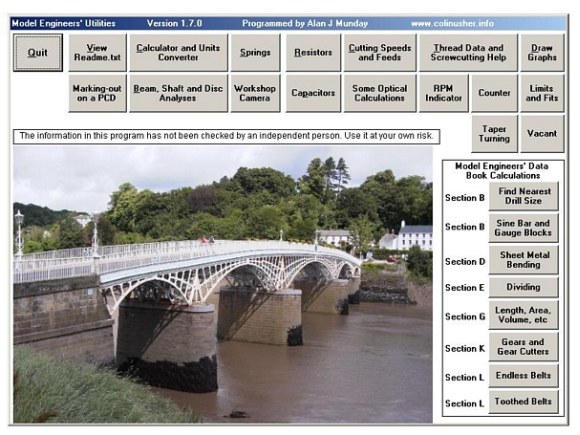Select Find Nearest Drill Size
580x435 pixels.
[x=523, y=196]
